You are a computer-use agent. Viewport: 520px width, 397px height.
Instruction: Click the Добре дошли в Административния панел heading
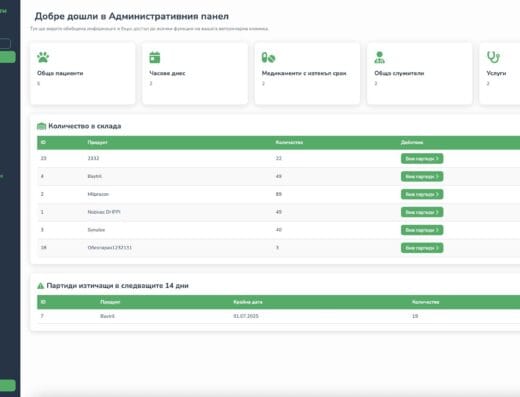[132, 16]
